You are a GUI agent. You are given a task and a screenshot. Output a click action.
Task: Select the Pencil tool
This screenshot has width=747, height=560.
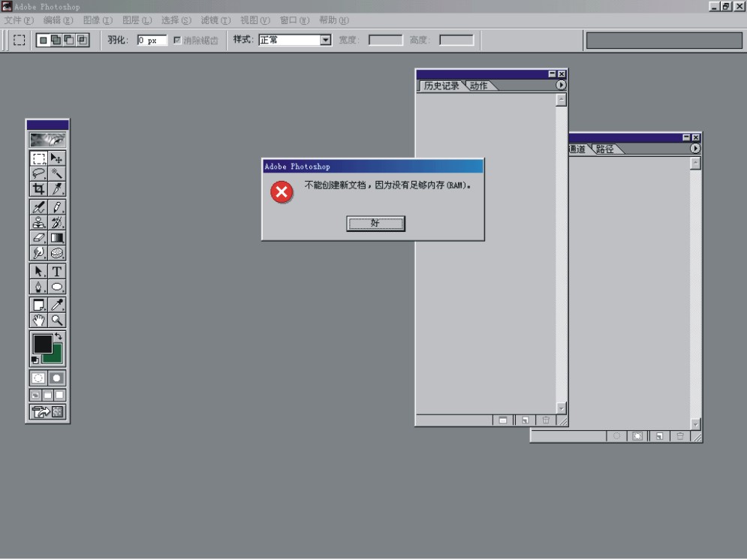[57, 207]
